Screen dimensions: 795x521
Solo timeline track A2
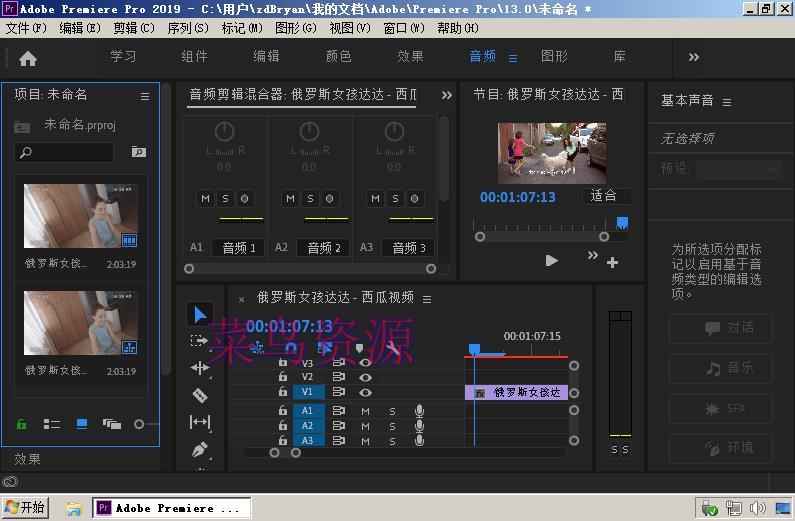click(x=392, y=426)
